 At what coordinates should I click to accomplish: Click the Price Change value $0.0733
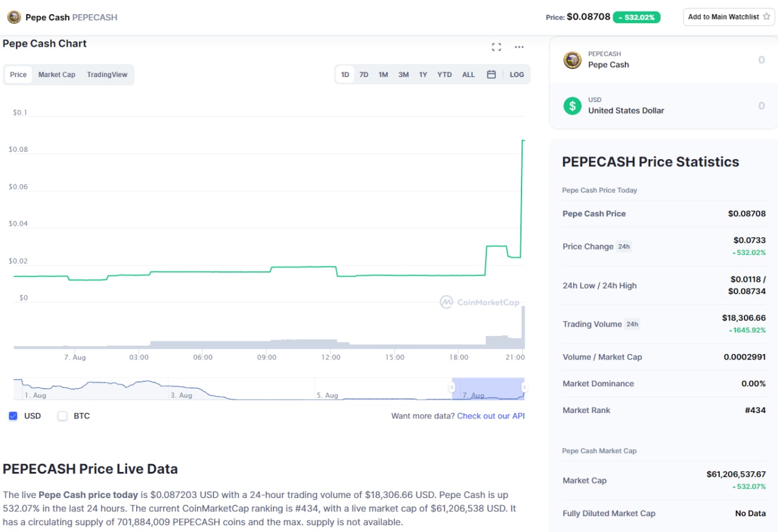coord(749,240)
